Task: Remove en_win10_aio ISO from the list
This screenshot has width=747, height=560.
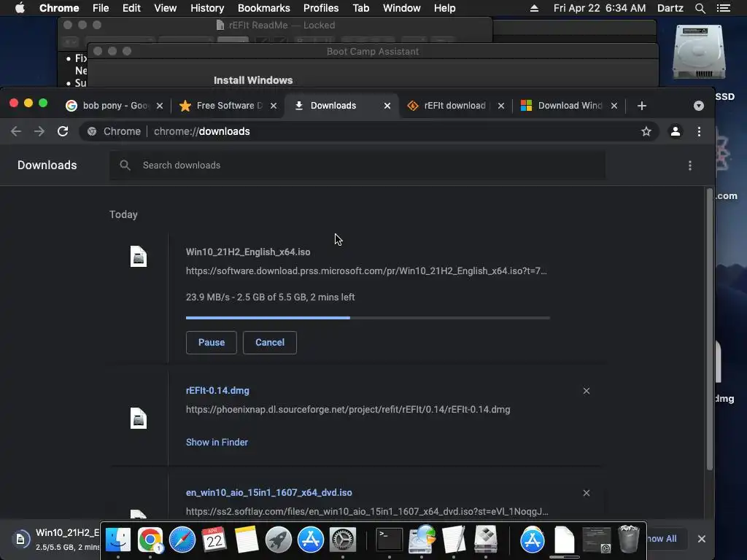Action: point(586,493)
